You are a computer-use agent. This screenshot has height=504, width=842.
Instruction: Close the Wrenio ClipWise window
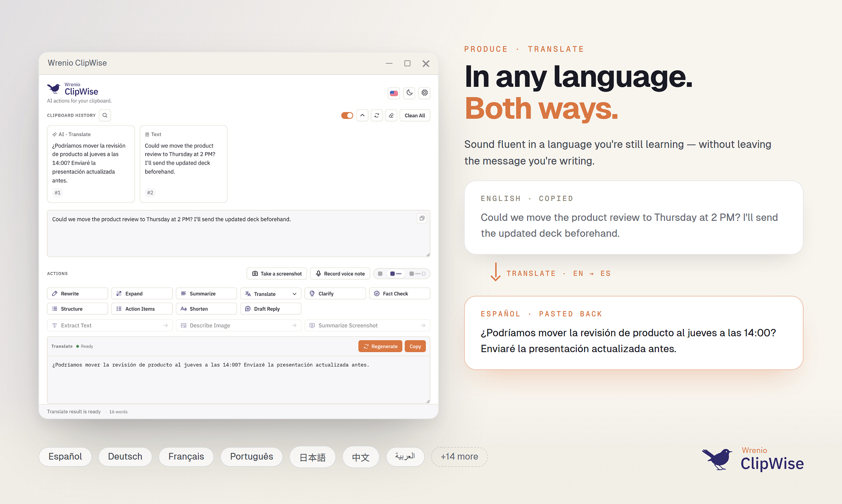pos(426,63)
